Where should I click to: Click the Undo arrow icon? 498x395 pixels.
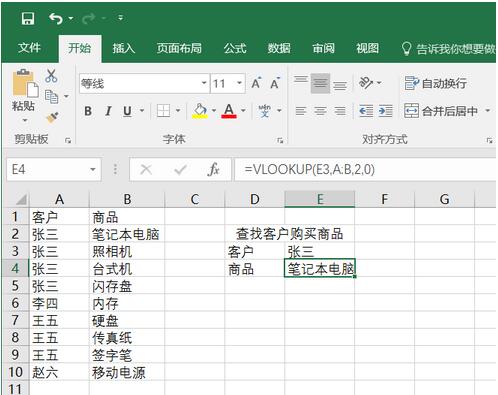point(55,19)
